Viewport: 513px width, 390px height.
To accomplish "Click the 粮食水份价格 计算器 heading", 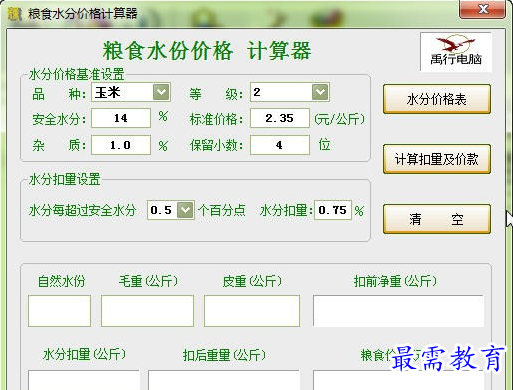I will coord(207,51).
